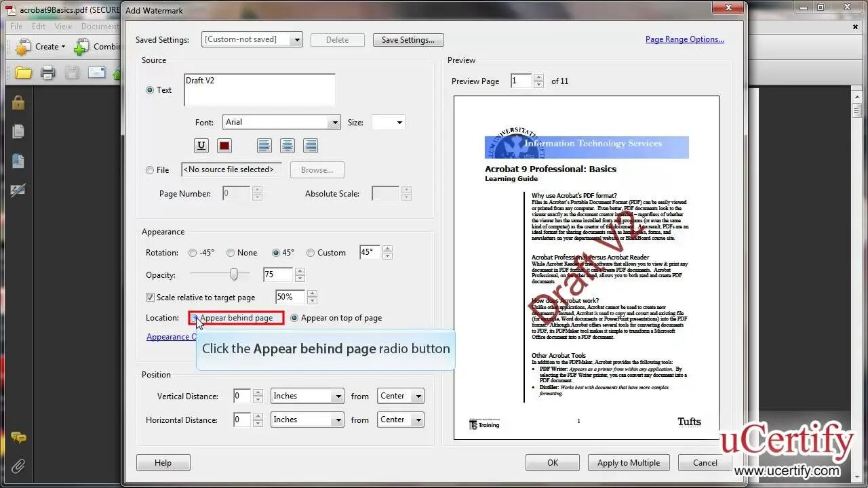The height and width of the screenshot is (488, 868).
Task: Click the Opacity value stepper arrows
Action: click(300, 274)
